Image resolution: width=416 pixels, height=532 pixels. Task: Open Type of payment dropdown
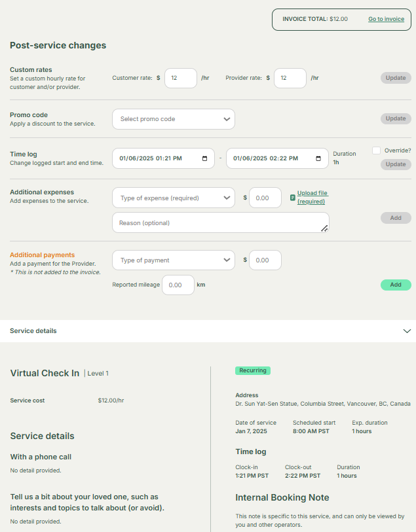coord(174,260)
